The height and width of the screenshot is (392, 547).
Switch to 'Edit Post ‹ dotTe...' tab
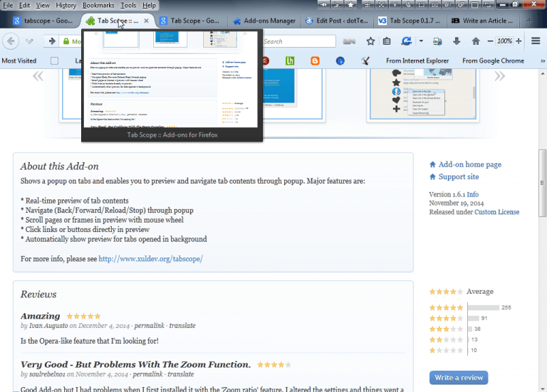(337, 21)
